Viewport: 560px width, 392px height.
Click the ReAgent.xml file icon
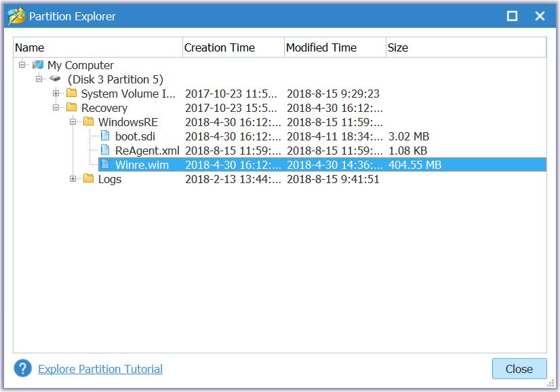click(x=105, y=150)
